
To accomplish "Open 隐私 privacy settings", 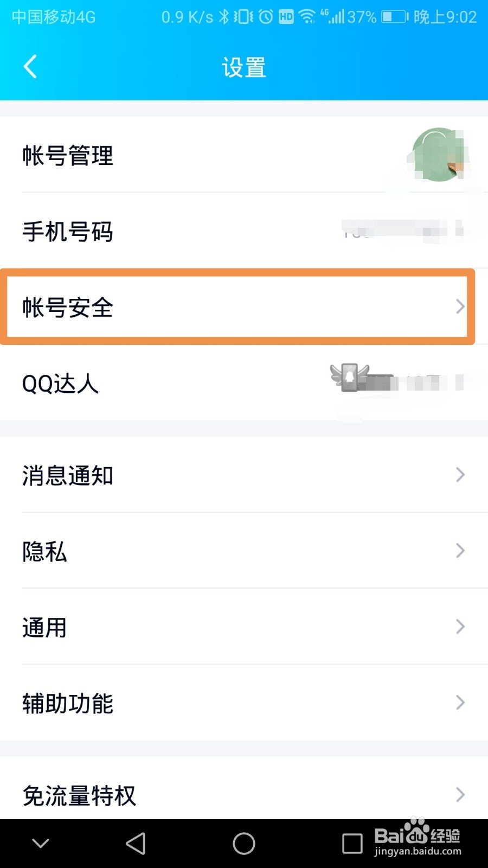I will point(44,552).
